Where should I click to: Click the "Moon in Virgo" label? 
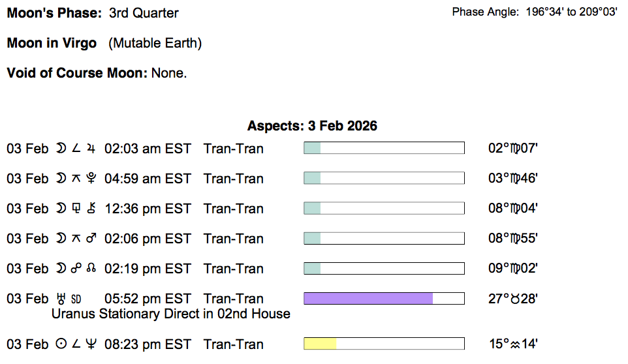[52, 44]
